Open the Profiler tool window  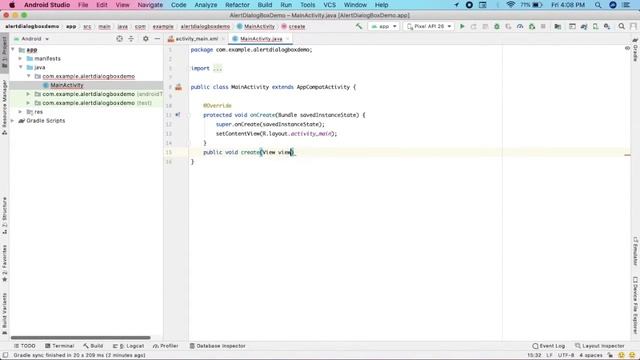166,346
